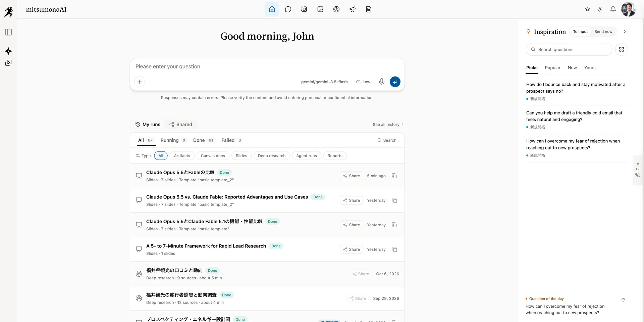Screen dimensions: 644x322
Task: Click the Search questions field
Action: point(569,49)
